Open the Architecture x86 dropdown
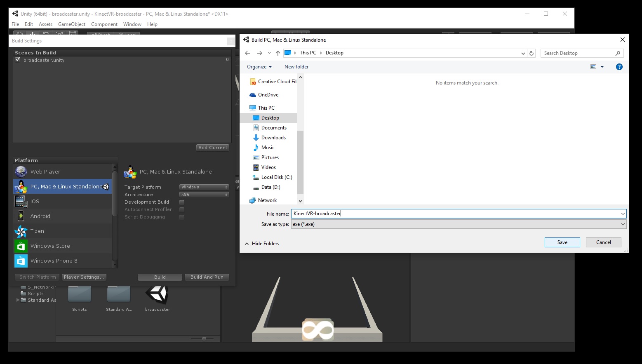The height and width of the screenshot is (364, 642). pyautogui.click(x=204, y=195)
